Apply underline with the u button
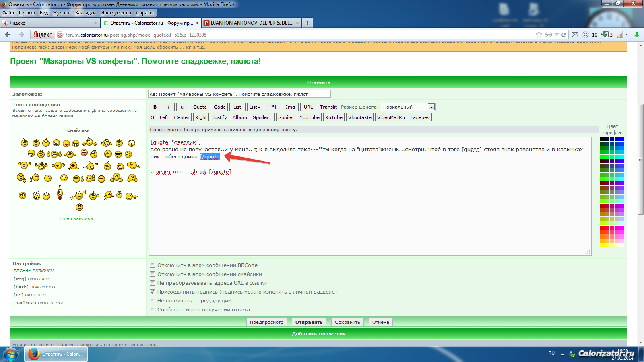The width and height of the screenshot is (644, 362). click(x=182, y=107)
